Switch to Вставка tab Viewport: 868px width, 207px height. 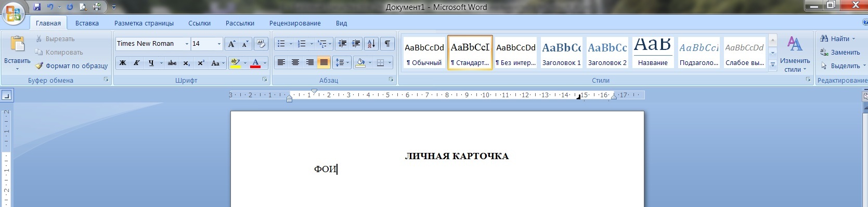[x=87, y=23]
